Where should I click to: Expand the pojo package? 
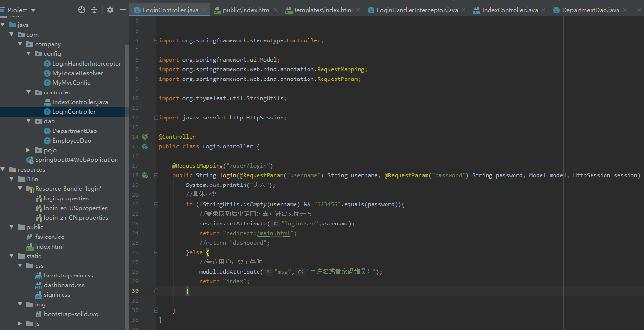point(29,150)
